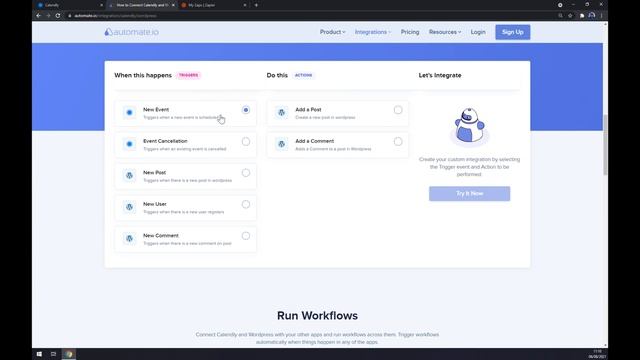Select the New Event trigger radio button

[246, 110]
